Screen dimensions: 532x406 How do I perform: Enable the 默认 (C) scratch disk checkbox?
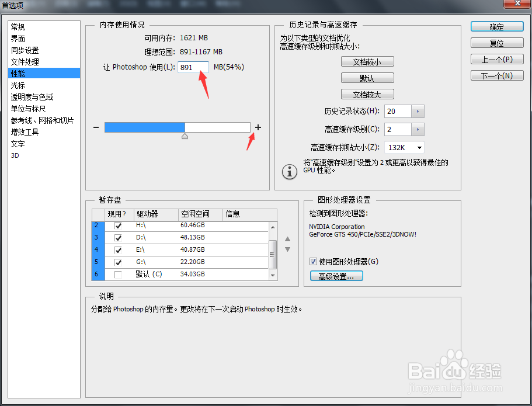pyautogui.click(x=118, y=275)
